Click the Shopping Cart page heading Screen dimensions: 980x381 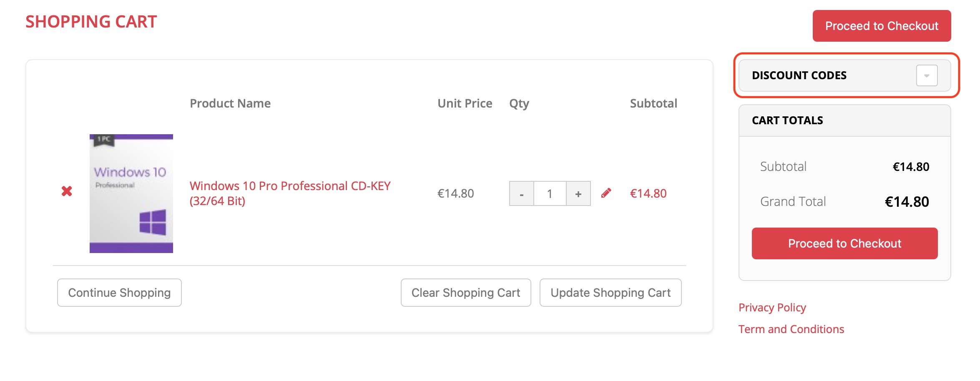tap(91, 22)
